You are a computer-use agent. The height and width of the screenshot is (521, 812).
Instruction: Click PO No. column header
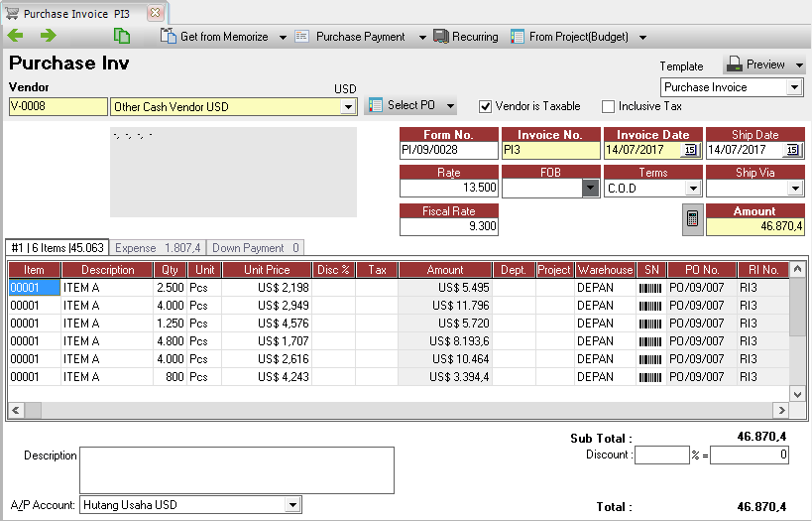tap(702, 270)
